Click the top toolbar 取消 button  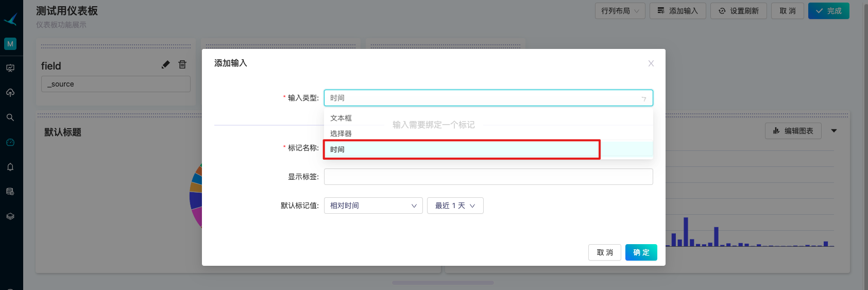click(x=788, y=11)
